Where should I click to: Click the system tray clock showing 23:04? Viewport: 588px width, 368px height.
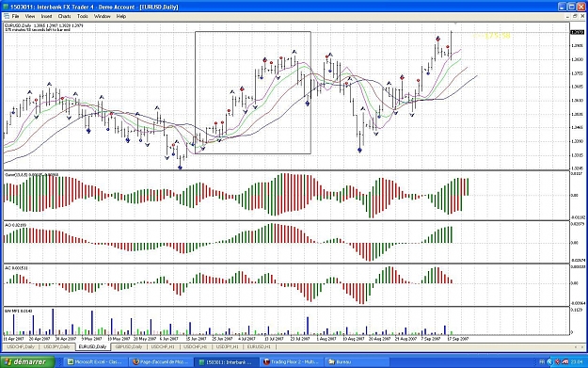coord(578,362)
